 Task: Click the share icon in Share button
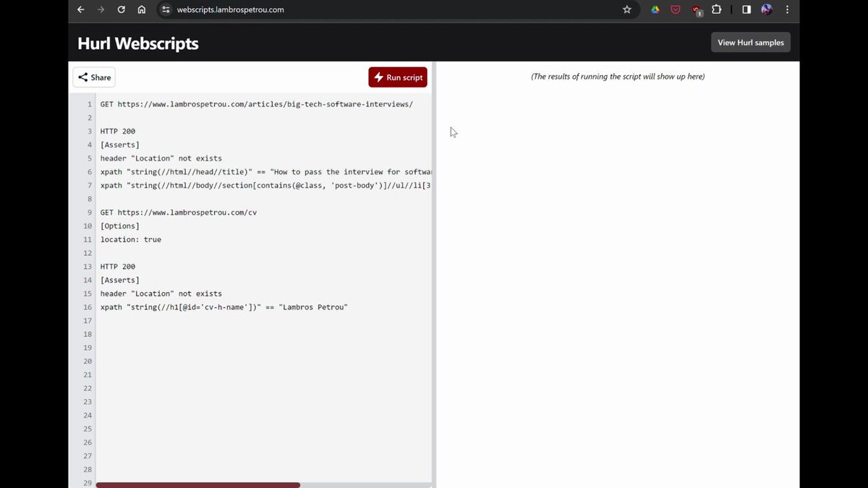pyautogui.click(x=82, y=77)
